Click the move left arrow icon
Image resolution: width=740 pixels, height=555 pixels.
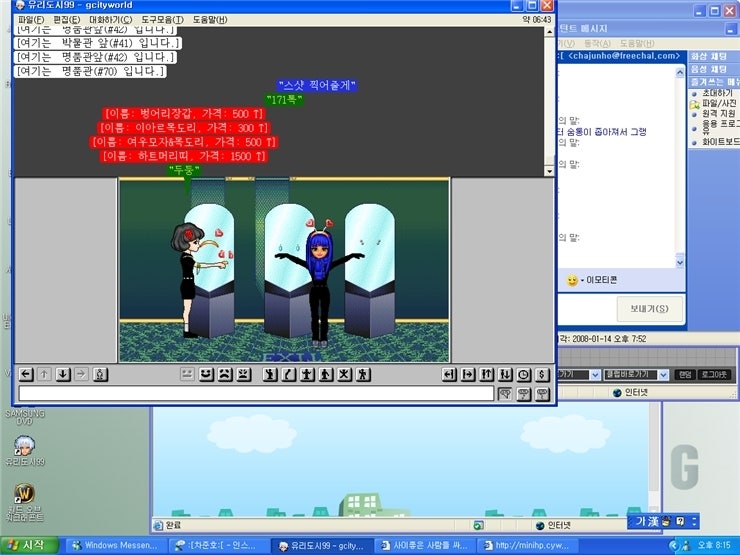click(26, 374)
